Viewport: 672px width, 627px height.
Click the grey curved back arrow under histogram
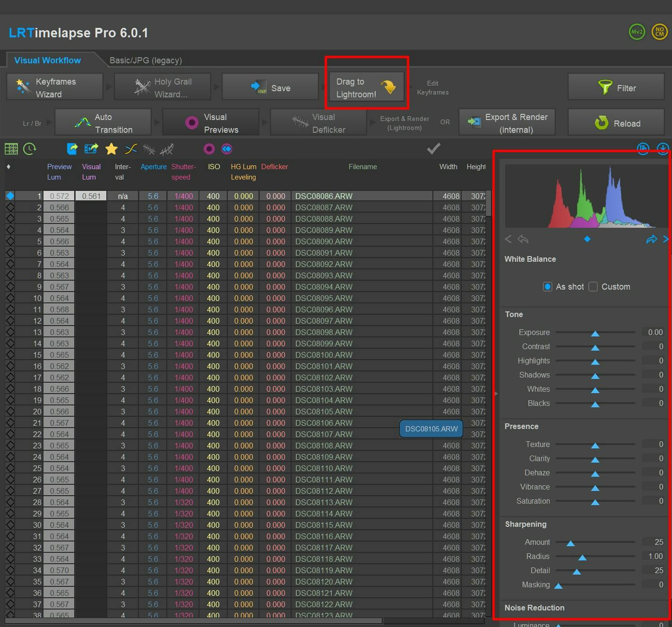click(x=523, y=239)
